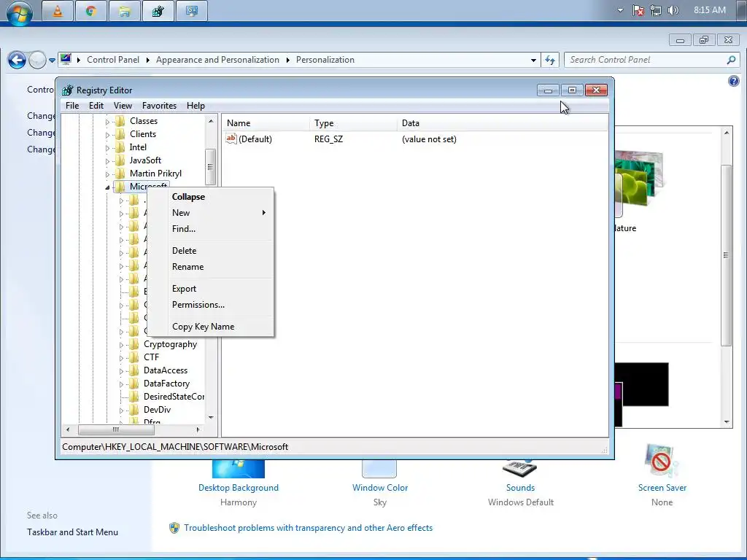Image resolution: width=747 pixels, height=560 pixels.
Task: Choose Export in the context menu
Action: pos(184,289)
